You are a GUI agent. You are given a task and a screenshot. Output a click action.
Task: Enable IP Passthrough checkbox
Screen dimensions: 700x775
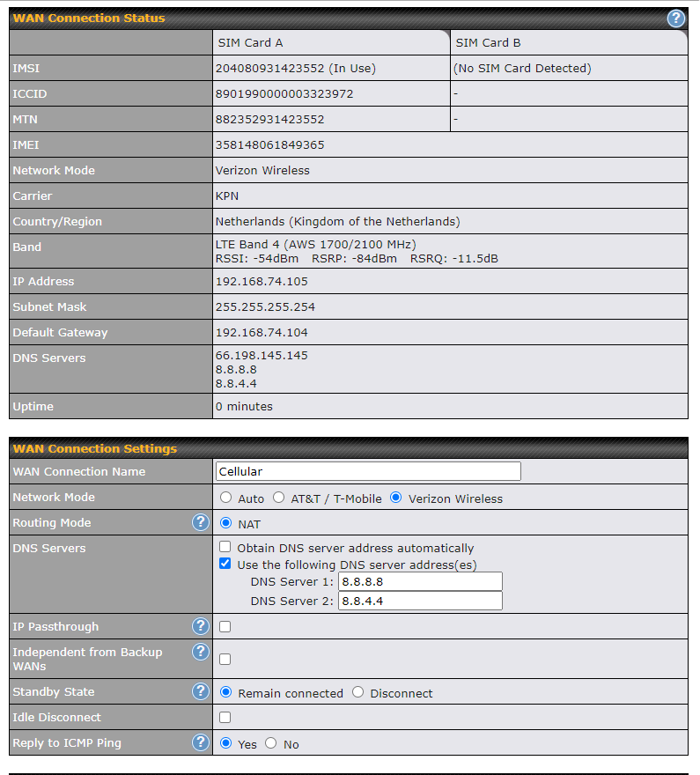coord(225,627)
